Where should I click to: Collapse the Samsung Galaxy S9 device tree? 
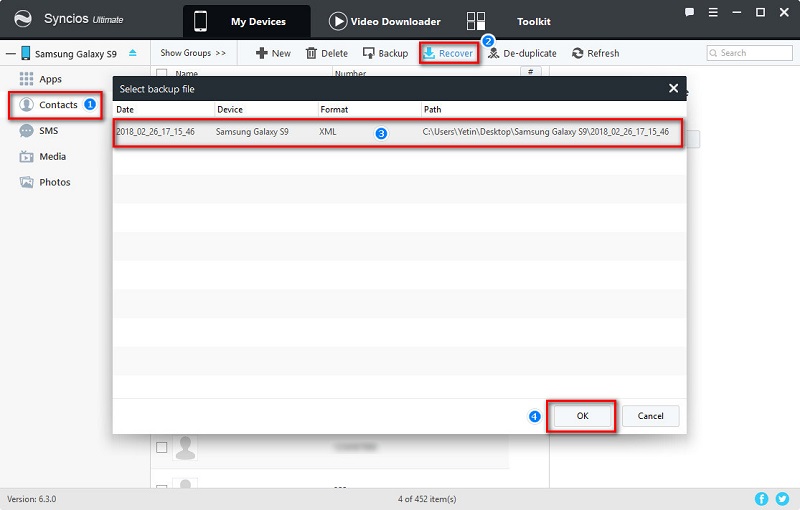click(11, 53)
